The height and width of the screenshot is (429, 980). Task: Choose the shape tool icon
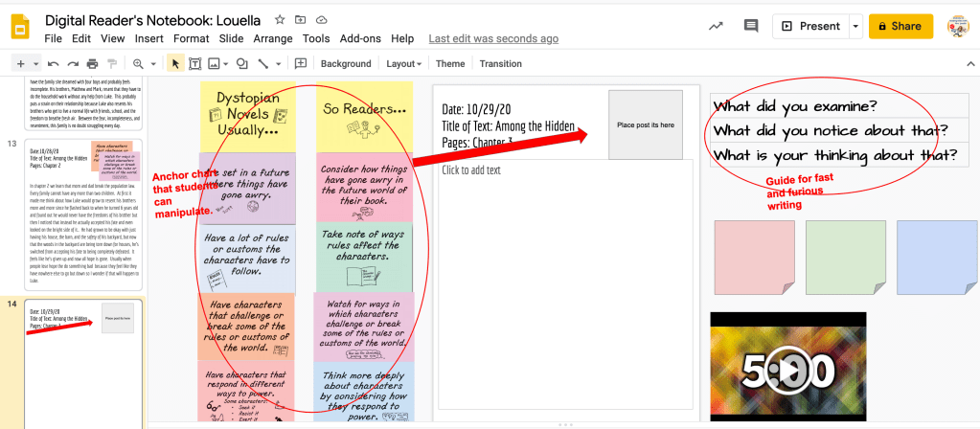[x=242, y=64]
